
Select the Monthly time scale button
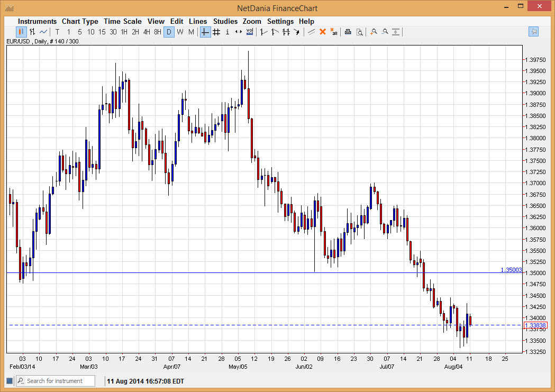pos(191,32)
